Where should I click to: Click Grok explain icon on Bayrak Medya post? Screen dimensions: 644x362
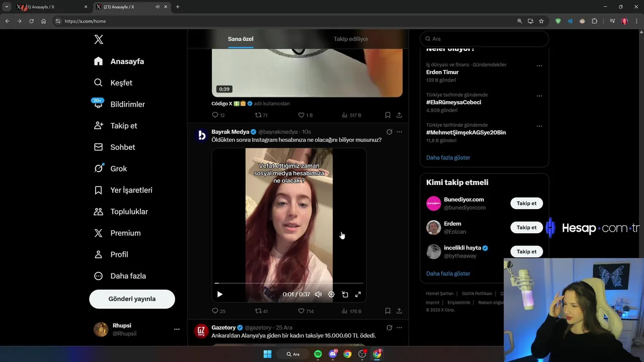[389, 132]
